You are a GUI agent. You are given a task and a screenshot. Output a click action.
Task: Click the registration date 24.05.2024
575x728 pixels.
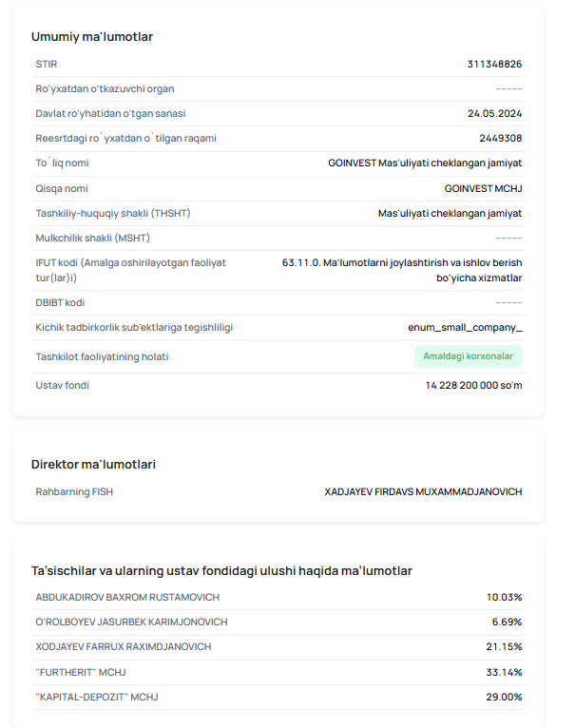pos(494,113)
